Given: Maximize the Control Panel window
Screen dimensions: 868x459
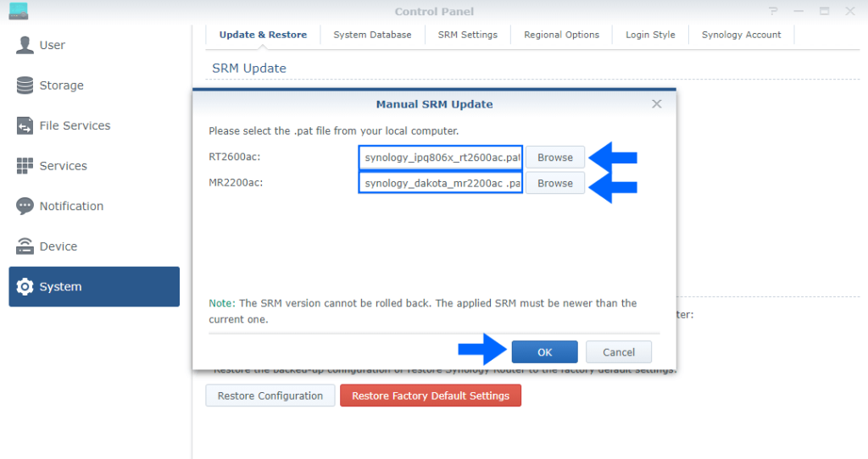Looking at the screenshot, I should click(x=824, y=11).
